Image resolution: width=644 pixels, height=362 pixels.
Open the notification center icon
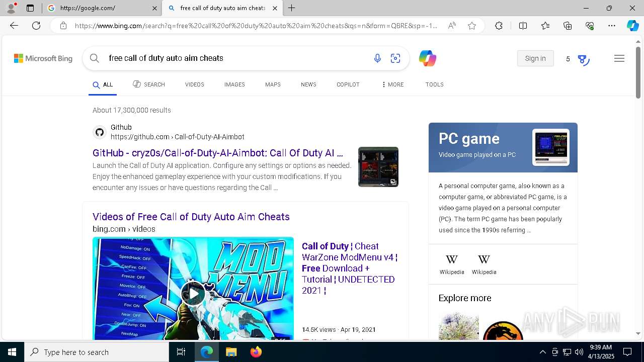627,352
